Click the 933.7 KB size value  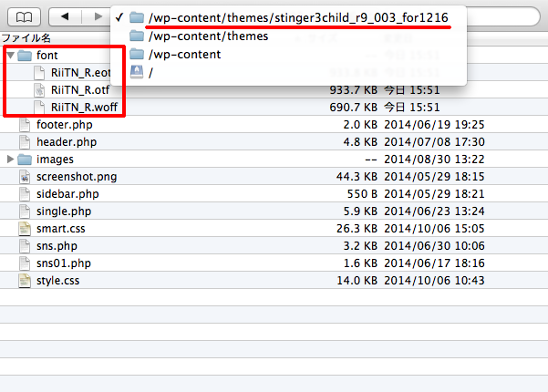coord(354,90)
